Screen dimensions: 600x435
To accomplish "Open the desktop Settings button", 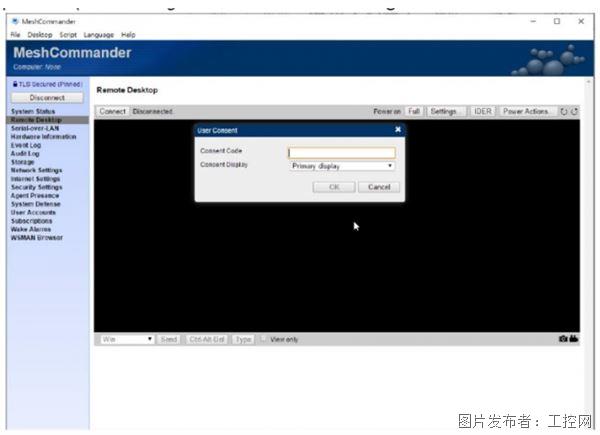I will pyautogui.click(x=446, y=111).
